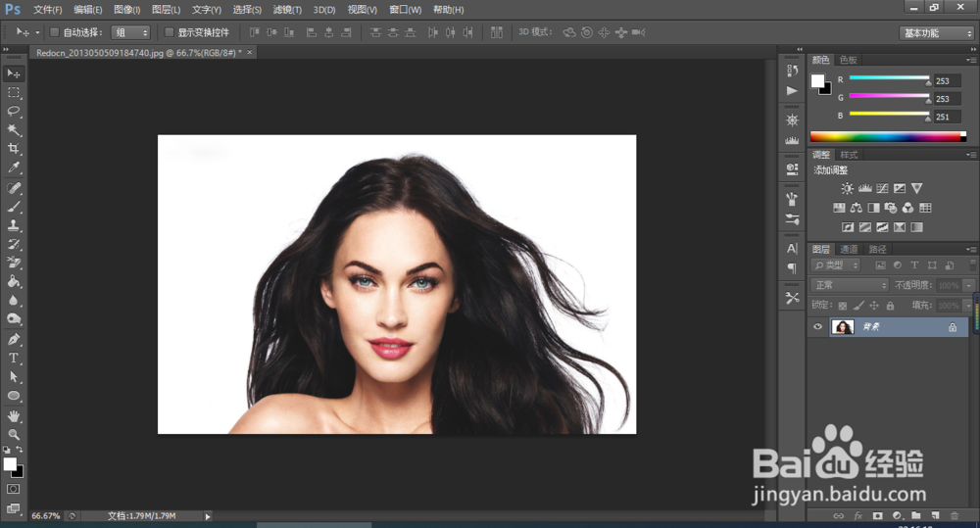Toggle lock position icon
The image size is (980, 528).
874,306
